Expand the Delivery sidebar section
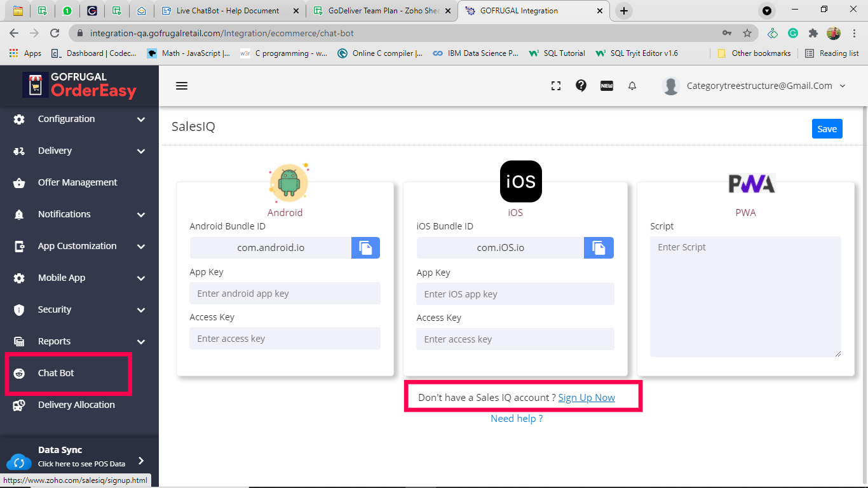 click(x=79, y=151)
